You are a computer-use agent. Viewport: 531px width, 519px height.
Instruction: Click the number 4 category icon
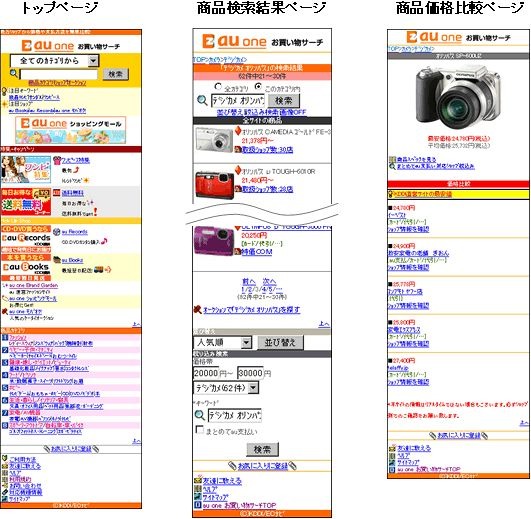coord(5,375)
